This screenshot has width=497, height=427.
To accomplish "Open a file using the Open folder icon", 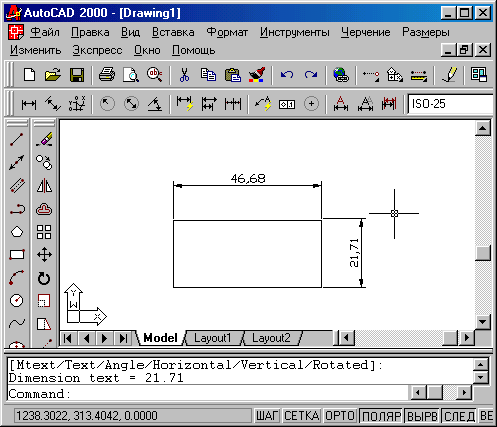I will (53, 75).
